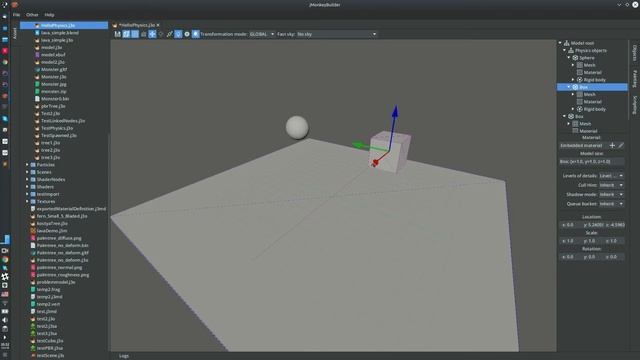640x360 pixels.
Task: Click the scale tool green icon
Action: (169, 34)
